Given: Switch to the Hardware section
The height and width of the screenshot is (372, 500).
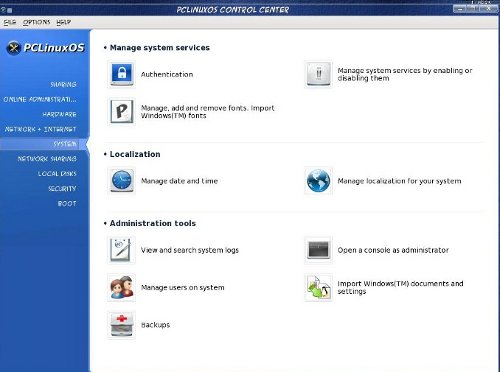Looking at the screenshot, I should [59, 114].
